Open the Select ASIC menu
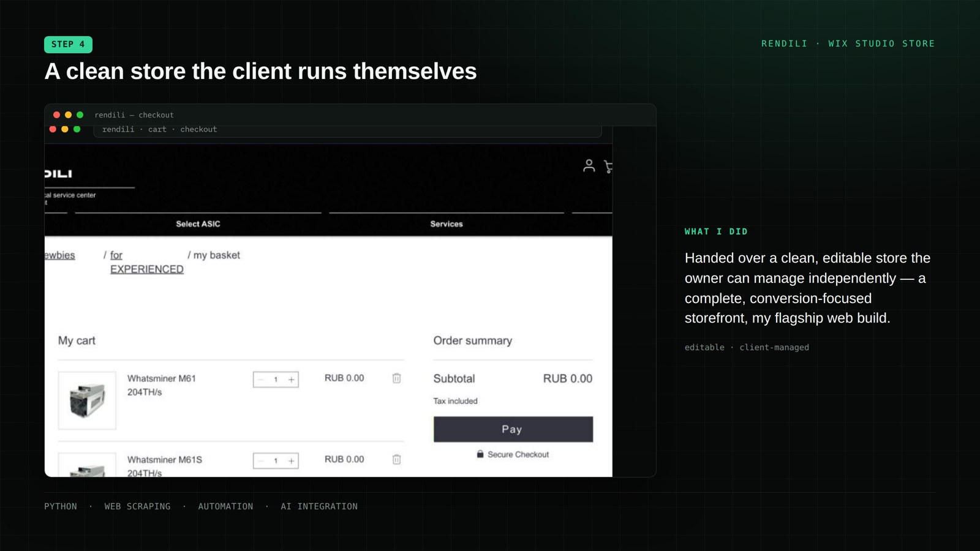Viewport: 980px width, 551px height. [198, 224]
